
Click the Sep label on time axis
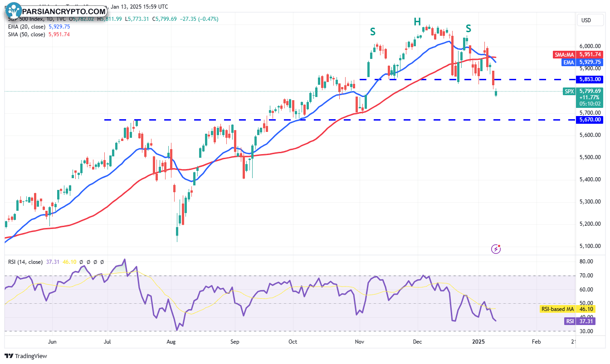tap(234, 341)
